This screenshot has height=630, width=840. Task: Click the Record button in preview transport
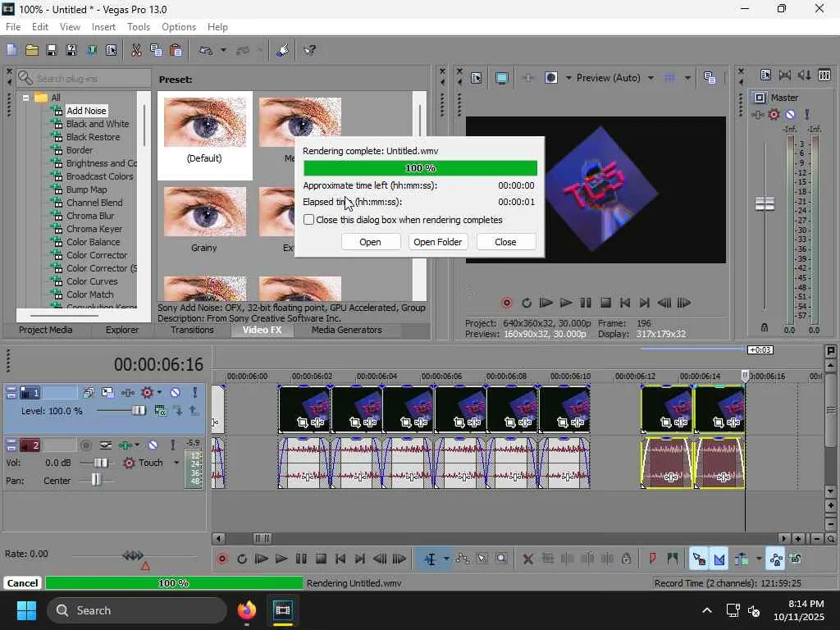tap(507, 304)
